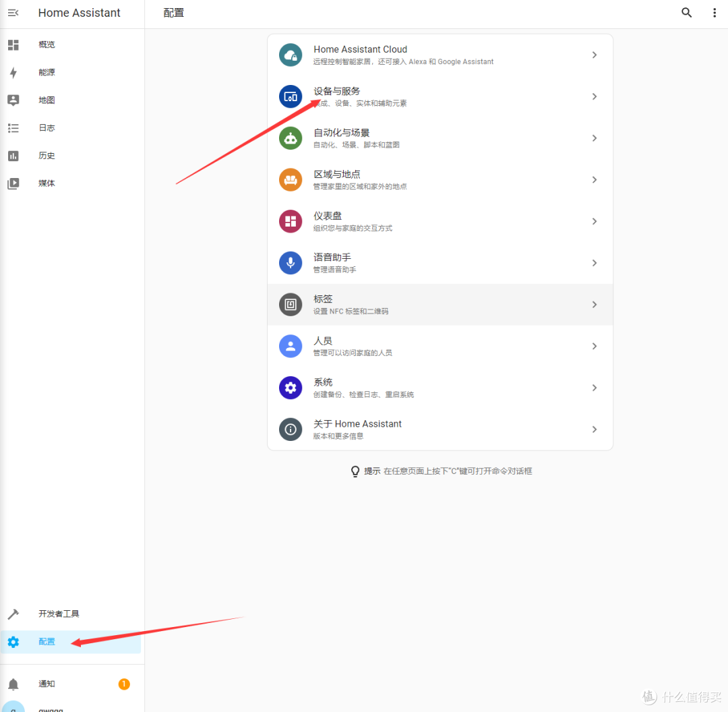Open 人员 settings entry
The height and width of the screenshot is (712, 728).
point(440,346)
